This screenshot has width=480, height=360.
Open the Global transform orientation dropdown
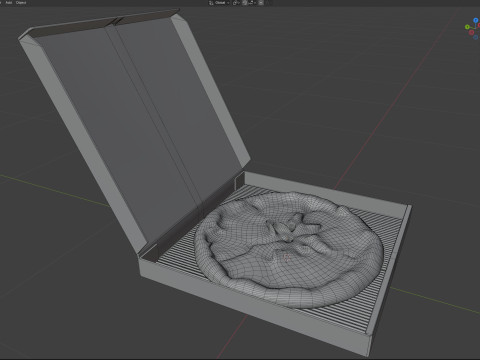(x=219, y=3)
